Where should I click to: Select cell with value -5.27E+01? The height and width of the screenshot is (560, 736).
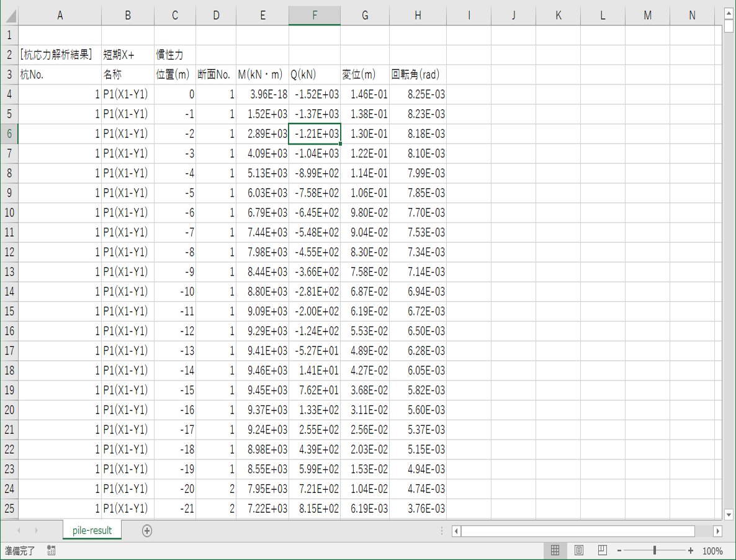(315, 351)
